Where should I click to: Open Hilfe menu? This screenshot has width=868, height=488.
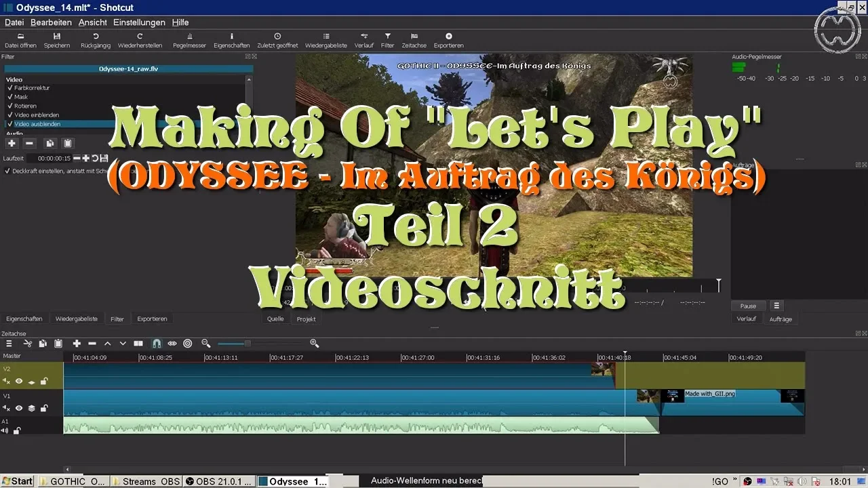coord(180,22)
